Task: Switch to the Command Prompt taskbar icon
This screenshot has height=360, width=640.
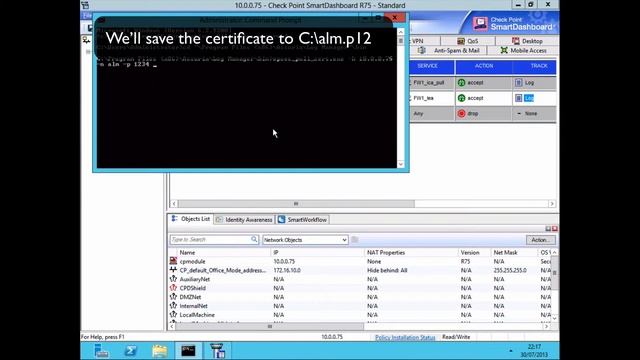Action: coord(188,351)
